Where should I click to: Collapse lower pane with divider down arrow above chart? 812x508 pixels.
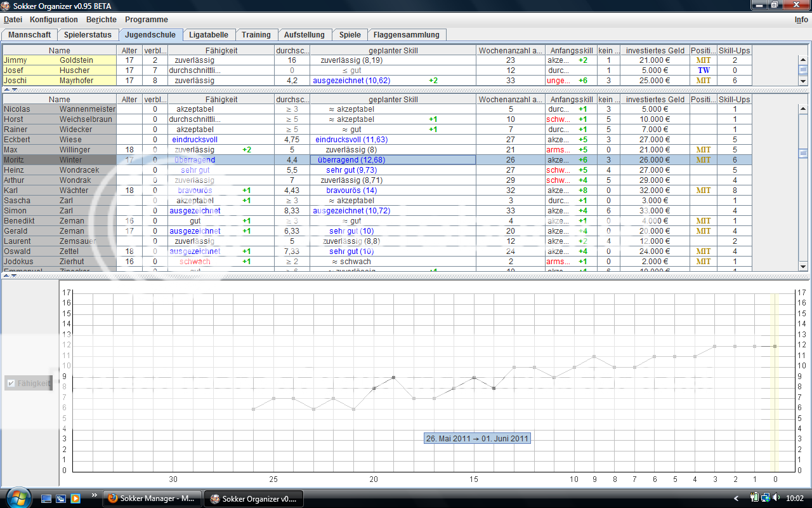coord(14,276)
